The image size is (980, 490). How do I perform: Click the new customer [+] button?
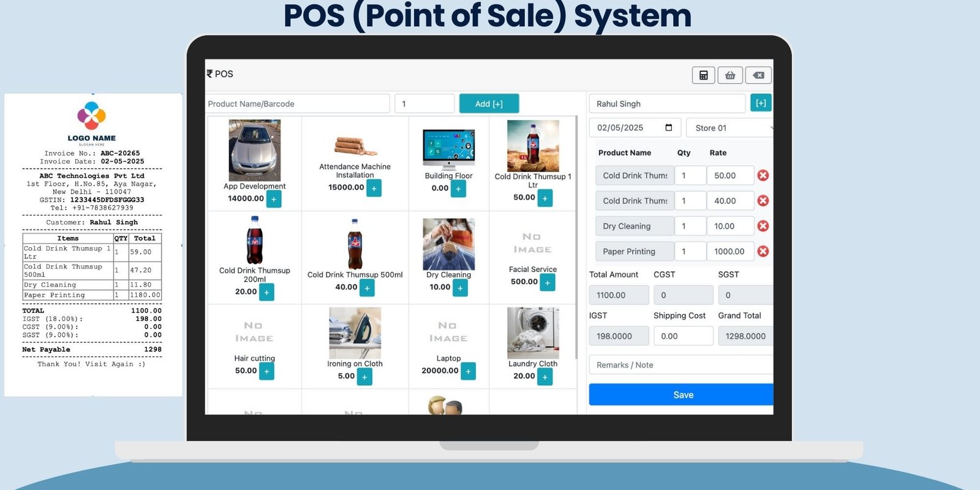click(x=761, y=103)
